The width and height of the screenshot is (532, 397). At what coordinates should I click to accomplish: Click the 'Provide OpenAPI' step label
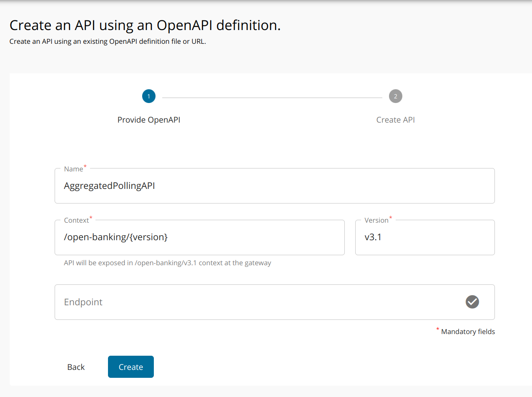(x=149, y=120)
